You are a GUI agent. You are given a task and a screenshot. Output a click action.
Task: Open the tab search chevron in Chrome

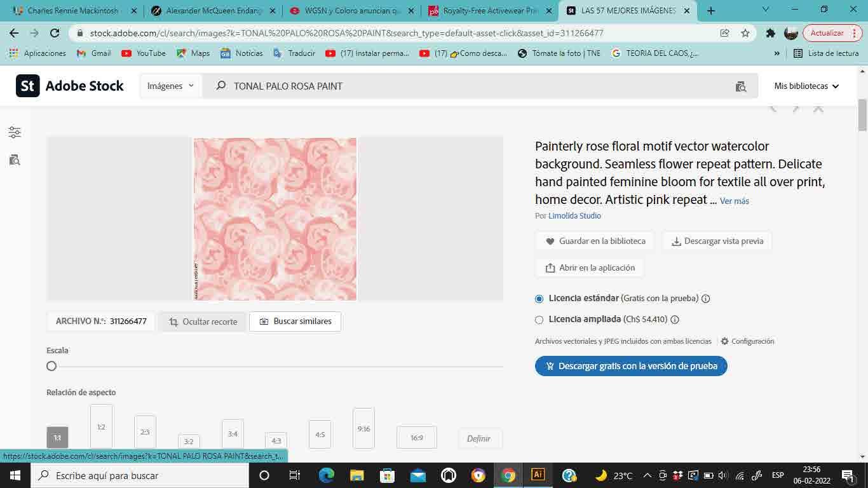pyautogui.click(x=766, y=10)
